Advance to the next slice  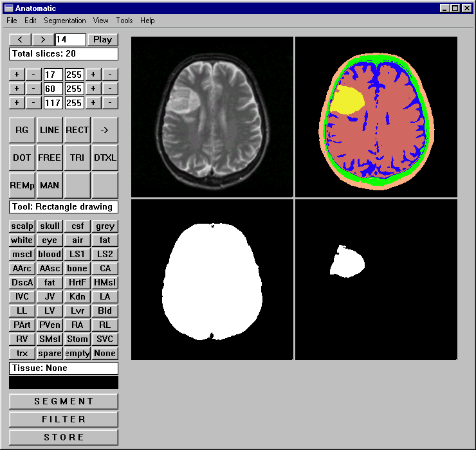click(x=43, y=40)
